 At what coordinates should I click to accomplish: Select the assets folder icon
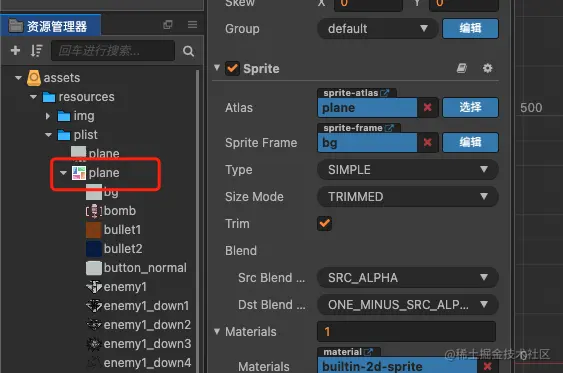click(34, 78)
